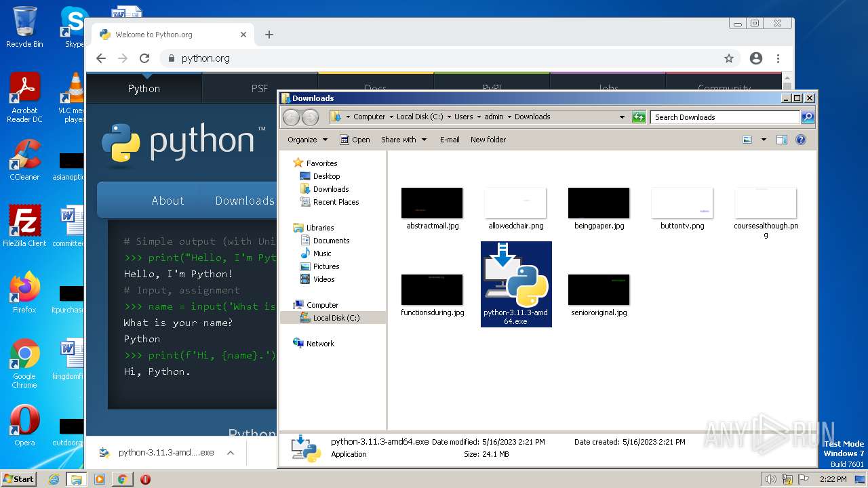Image resolution: width=868 pixels, height=488 pixels.
Task: Click Explorer back navigation arrow
Action: click(x=291, y=117)
